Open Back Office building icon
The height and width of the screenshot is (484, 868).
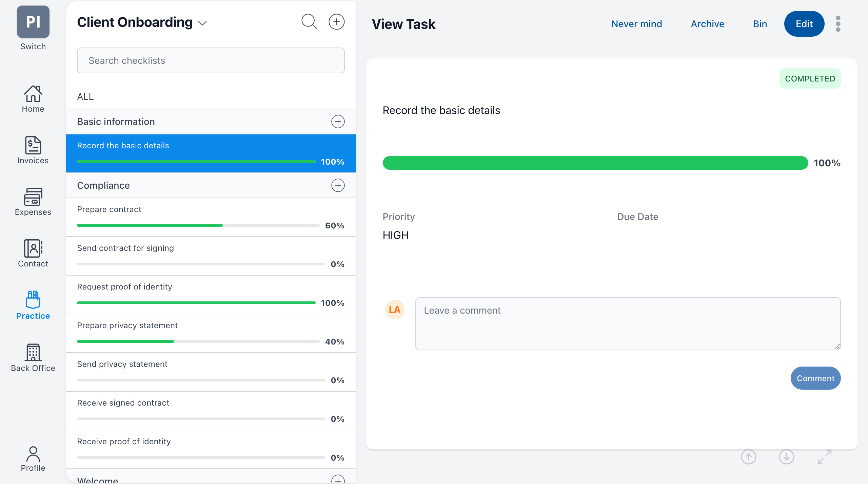coord(33,352)
